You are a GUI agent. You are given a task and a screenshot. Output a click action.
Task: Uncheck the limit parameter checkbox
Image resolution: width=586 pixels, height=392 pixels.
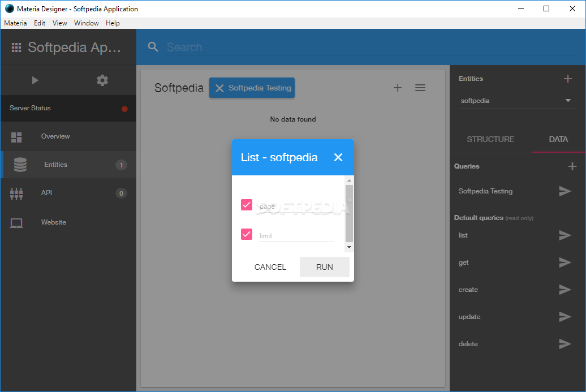click(x=246, y=234)
